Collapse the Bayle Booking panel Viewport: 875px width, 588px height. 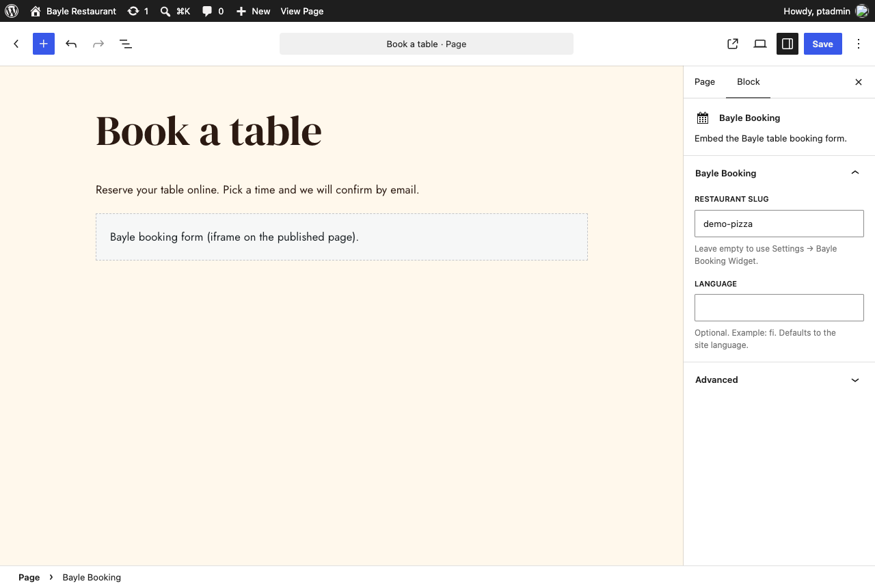click(779, 173)
